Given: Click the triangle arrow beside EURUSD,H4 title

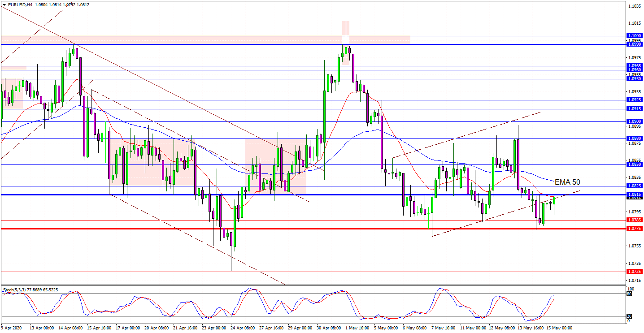Looking at the screenshot, I should 4,4.
